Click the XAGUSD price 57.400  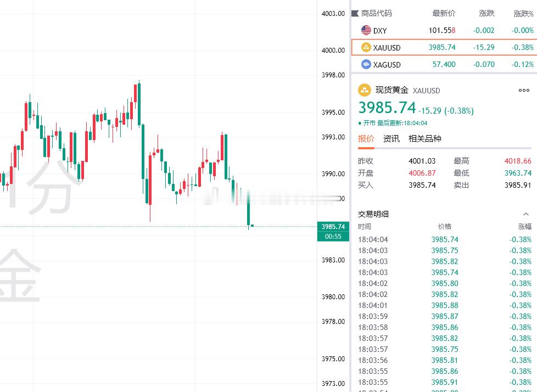click(444, 64)
